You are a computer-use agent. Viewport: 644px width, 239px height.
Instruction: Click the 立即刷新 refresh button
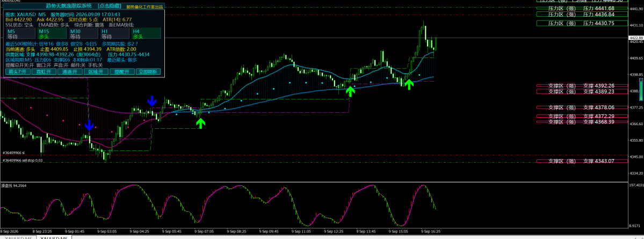[148, 71]
